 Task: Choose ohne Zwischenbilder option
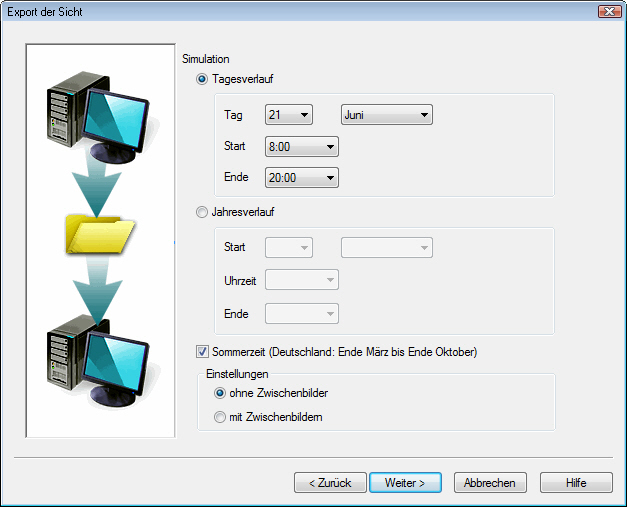tap(220, 393)
